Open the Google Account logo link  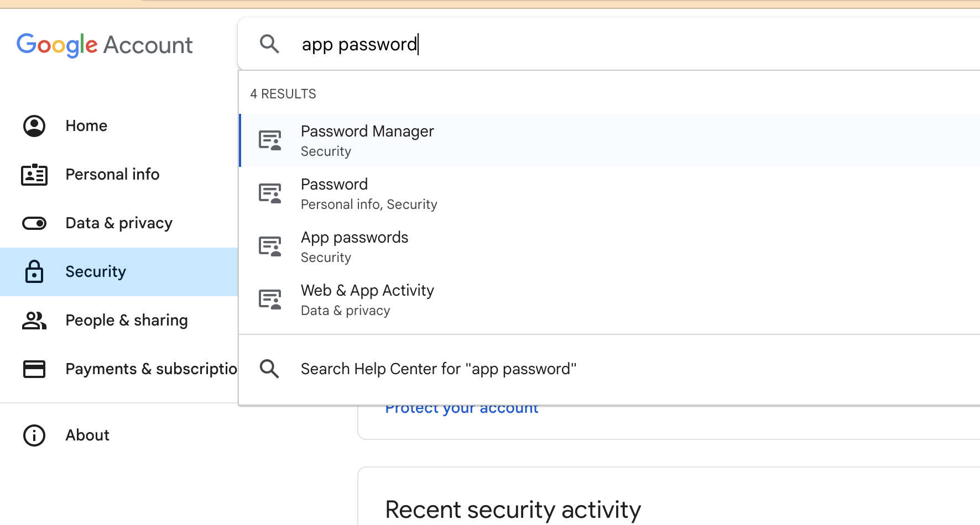pyautogui.click(x=105, y=45)
